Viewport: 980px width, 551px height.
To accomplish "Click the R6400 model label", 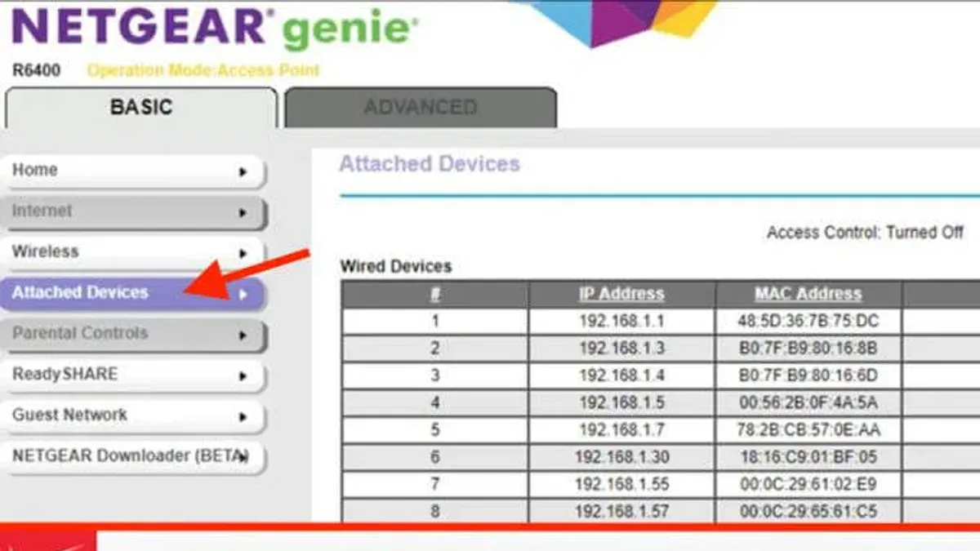I will coord(36,71).
